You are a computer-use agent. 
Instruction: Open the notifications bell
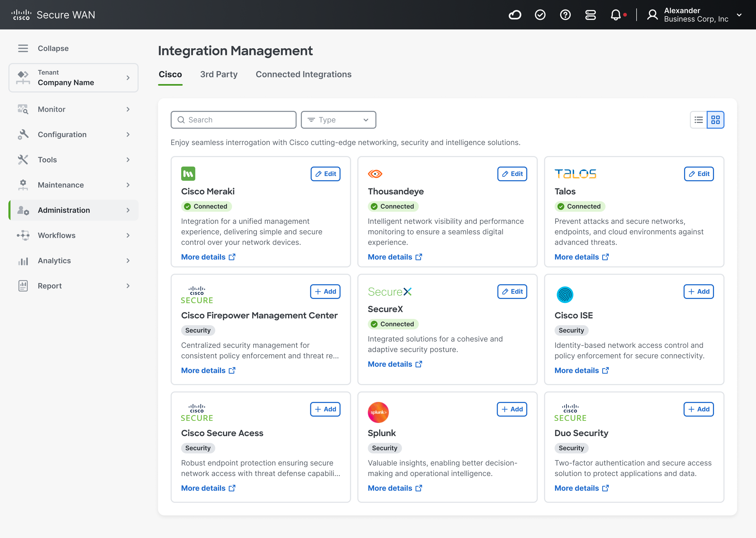(x=616, y=15)
